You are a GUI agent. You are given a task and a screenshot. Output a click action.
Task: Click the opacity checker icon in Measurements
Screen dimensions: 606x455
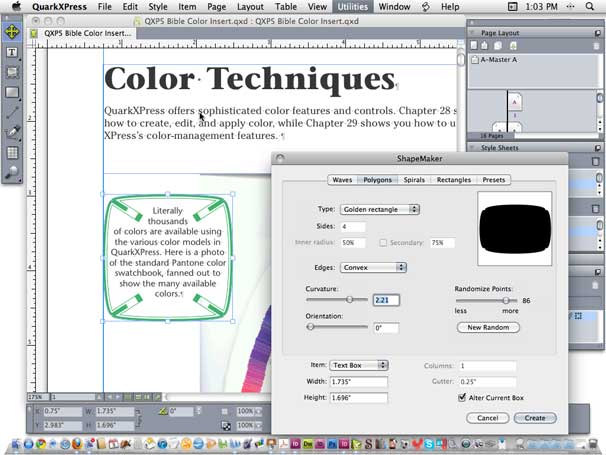(226, 426)
